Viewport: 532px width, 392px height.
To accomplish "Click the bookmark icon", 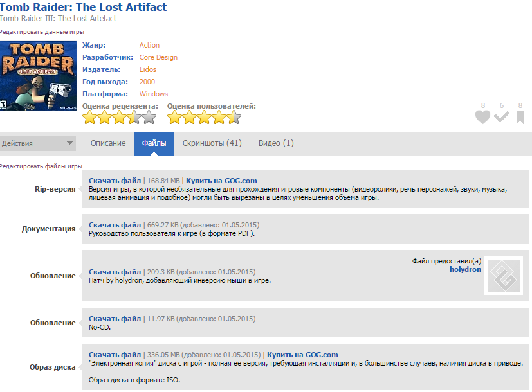I will coord(520,117).
